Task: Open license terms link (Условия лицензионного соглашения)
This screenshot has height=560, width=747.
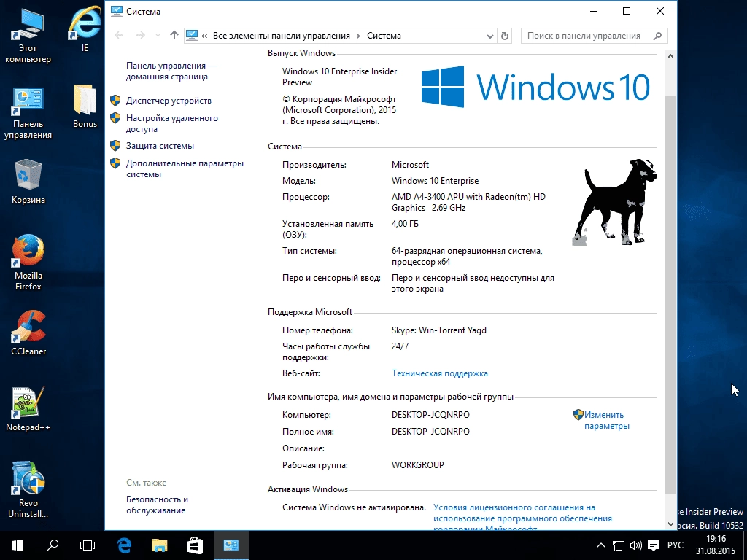Action: 522,518
